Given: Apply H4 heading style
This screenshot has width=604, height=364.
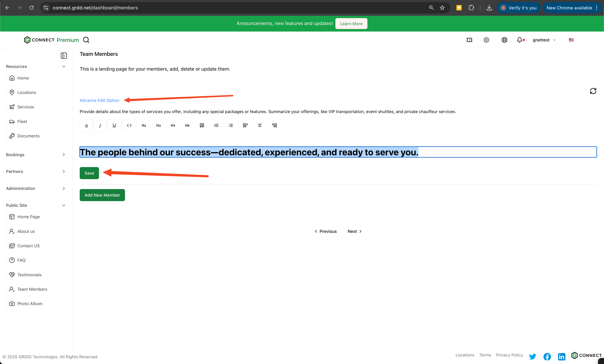Looking at the screenshot, I should coord(173,125).
